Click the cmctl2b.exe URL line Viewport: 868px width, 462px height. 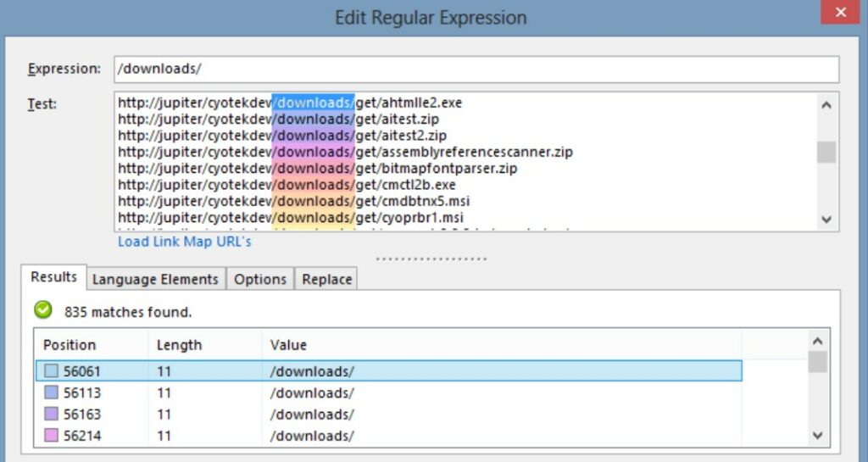pos(287,185)
